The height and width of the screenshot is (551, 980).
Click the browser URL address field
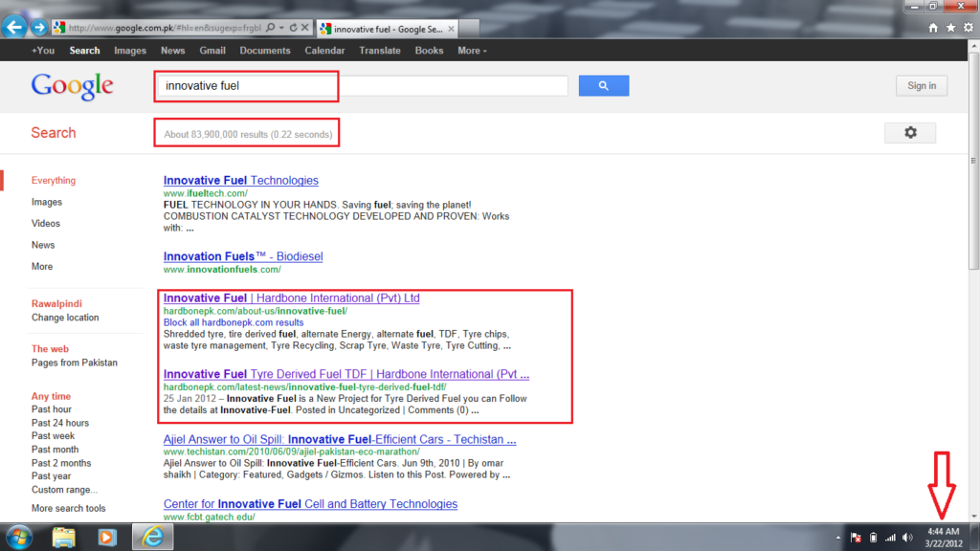pos(164,28)
